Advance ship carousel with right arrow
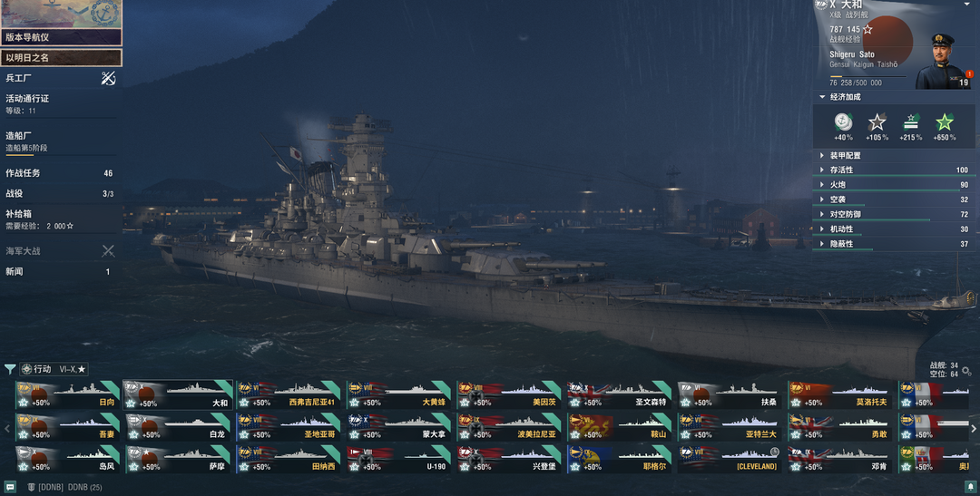Viewport: 980px width, 496px height. click(x=973, y=429)
